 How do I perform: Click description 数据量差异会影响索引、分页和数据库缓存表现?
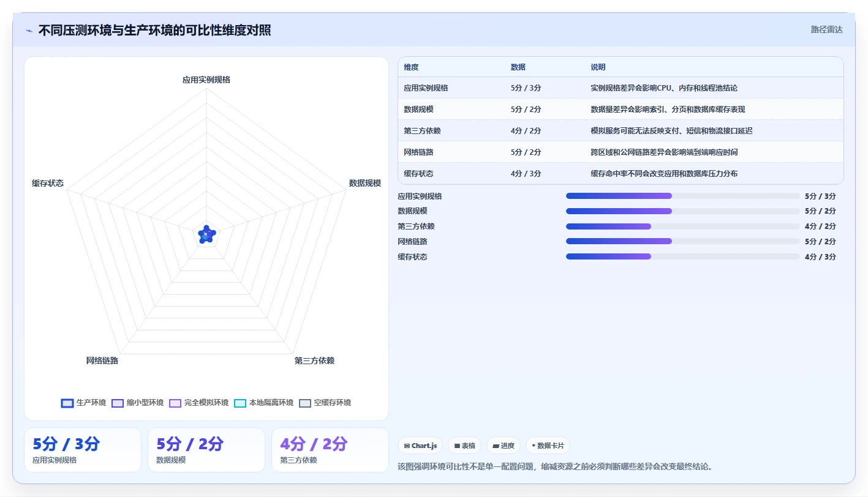(x=668, y=110)
